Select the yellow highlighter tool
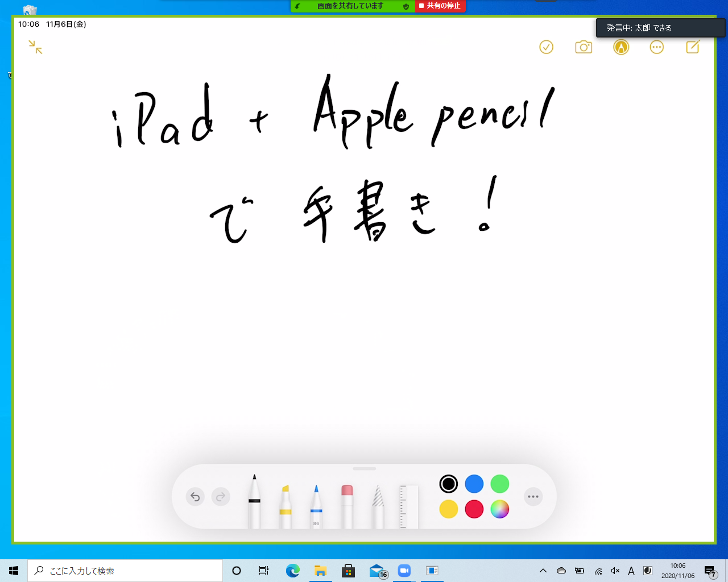Screen dimensions: 728x582 (x=286, y=506)
